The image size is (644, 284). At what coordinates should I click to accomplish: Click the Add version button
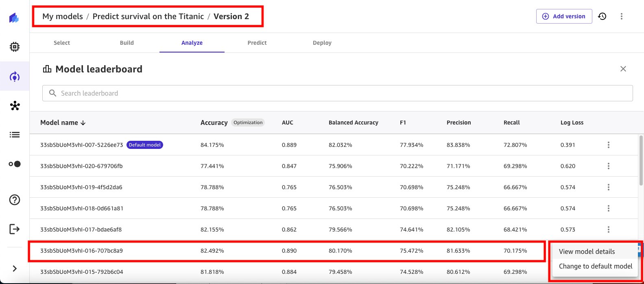[x=564, y=16]
